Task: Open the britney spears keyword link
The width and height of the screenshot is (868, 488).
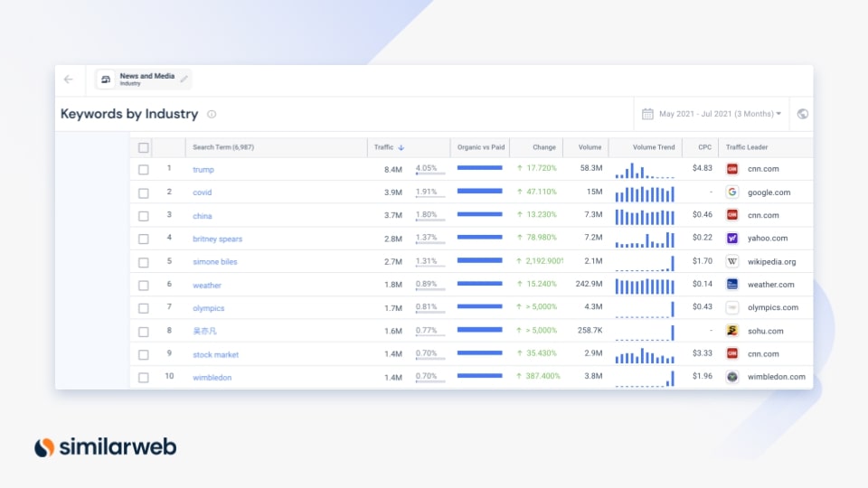Action: (x=218, y=239)
